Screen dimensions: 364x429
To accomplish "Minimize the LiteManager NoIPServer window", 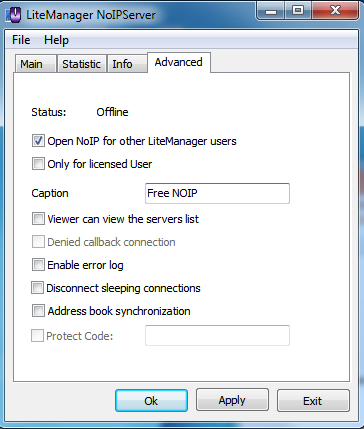I will point(271,11).
